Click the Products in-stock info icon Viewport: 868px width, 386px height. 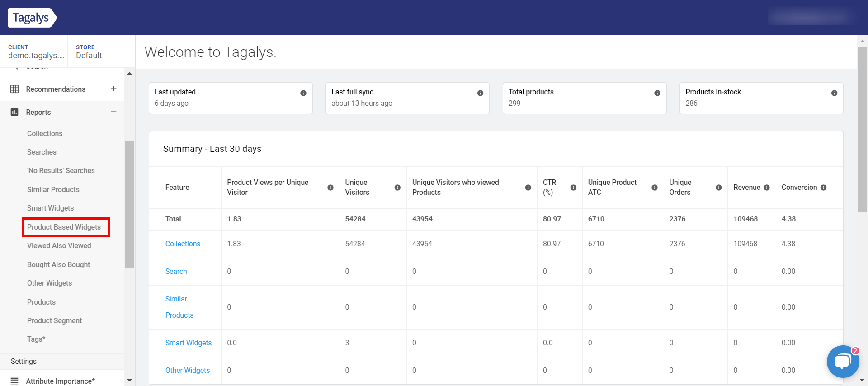(834, 93)
